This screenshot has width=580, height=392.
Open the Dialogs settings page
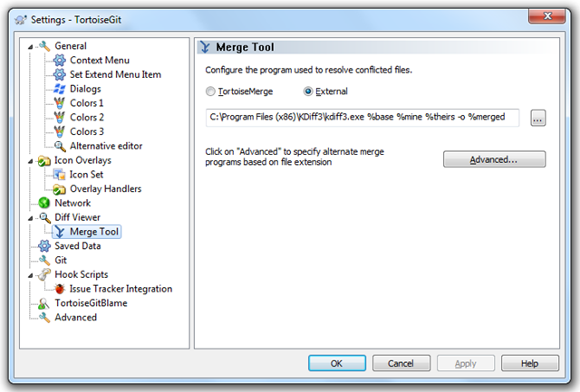click(85, 89)
